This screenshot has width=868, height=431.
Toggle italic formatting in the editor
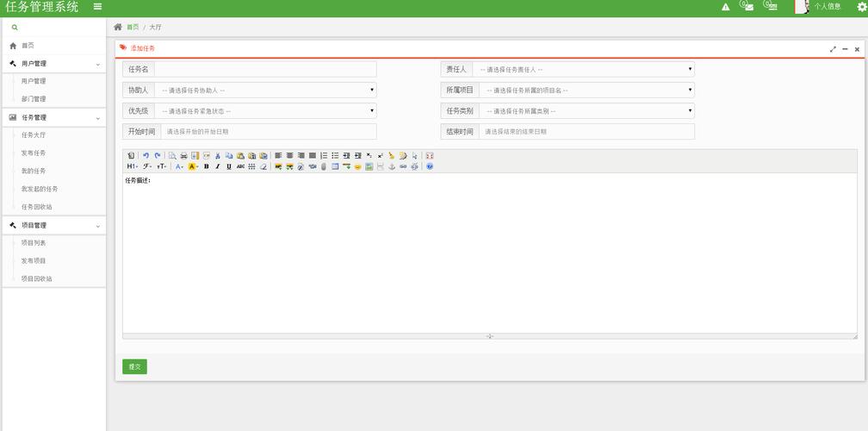pos(217,166)
